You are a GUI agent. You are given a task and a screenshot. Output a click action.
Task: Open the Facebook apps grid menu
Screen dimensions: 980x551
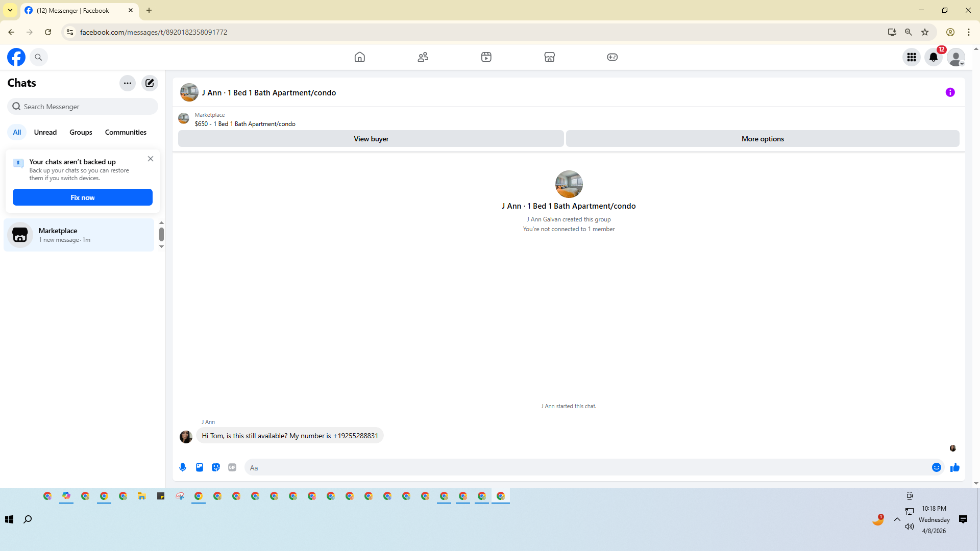pyautogui.click(x=911, y=57)
